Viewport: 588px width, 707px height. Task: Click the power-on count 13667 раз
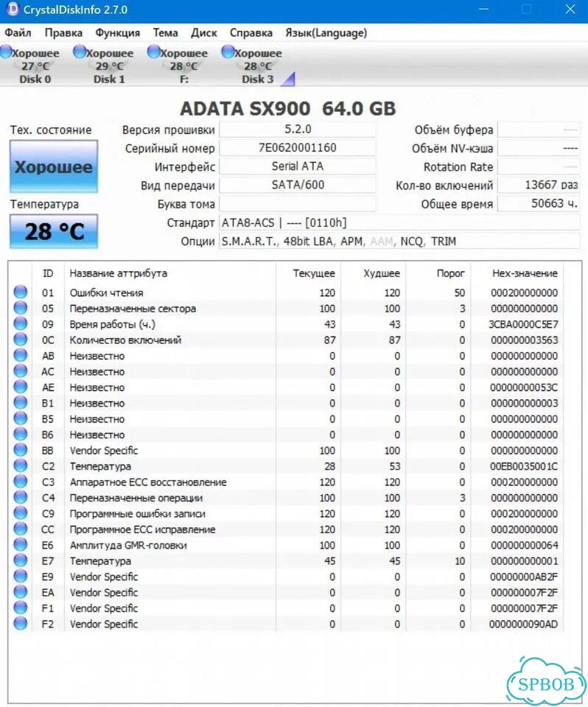[539, 185]
